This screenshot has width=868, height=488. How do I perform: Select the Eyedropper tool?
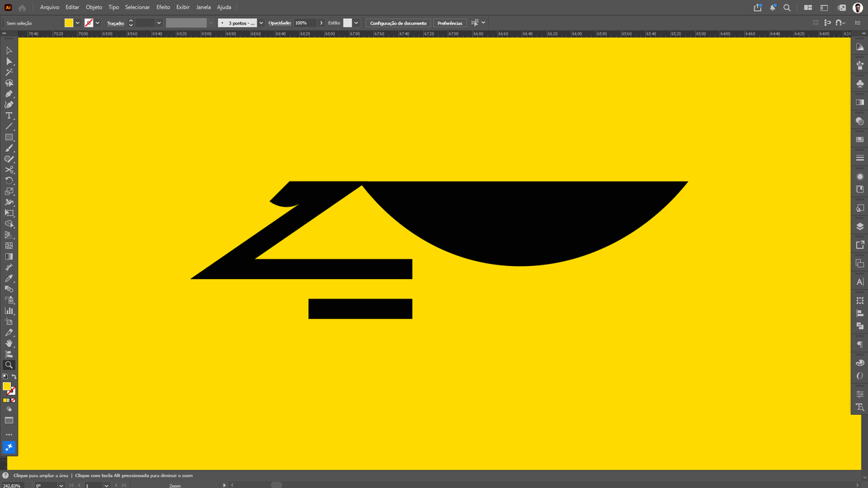[x=9, y=278]
